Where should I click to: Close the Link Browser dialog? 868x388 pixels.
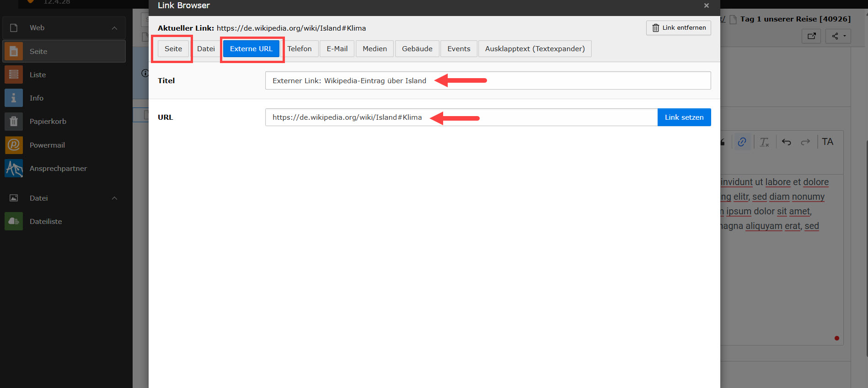(x=706, y=5)
